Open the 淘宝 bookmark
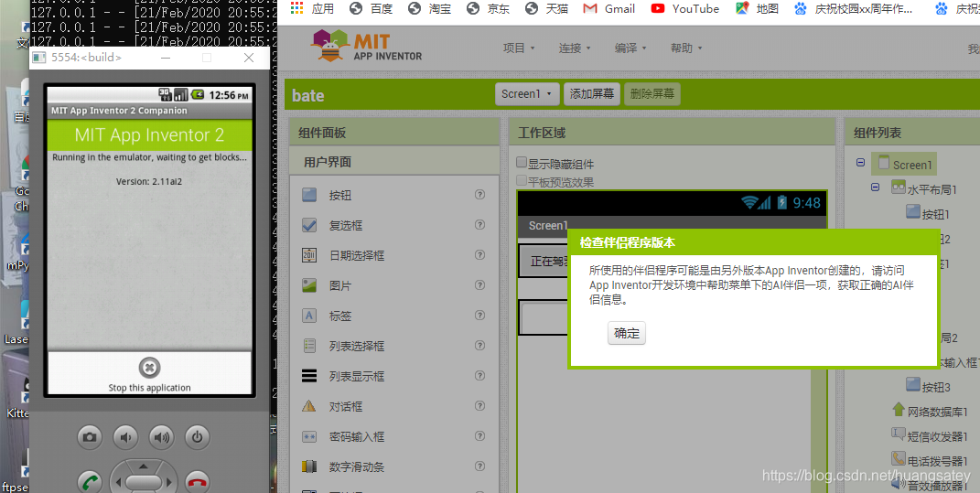The height and width of the screenshot is (493, 980). pyautogui.click(x=429, y=8)
